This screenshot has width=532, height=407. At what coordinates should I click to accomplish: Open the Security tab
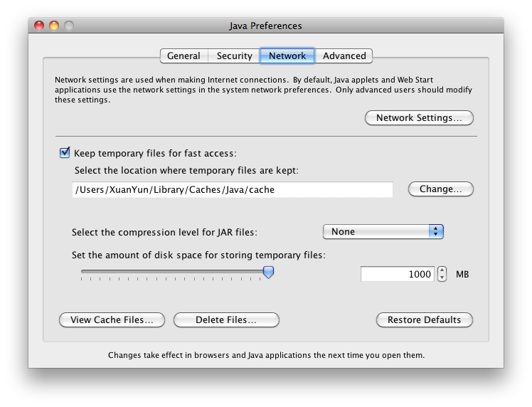[x=234, y=55]
